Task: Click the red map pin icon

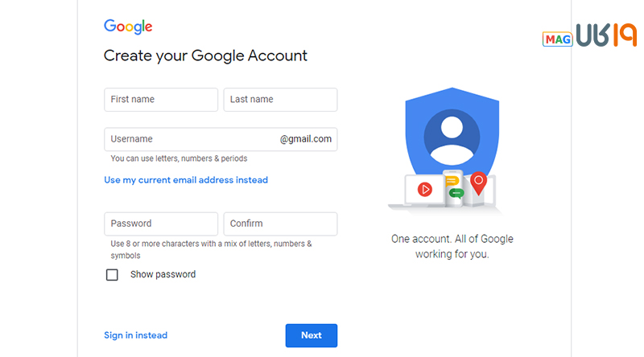Action: (479, 183)
